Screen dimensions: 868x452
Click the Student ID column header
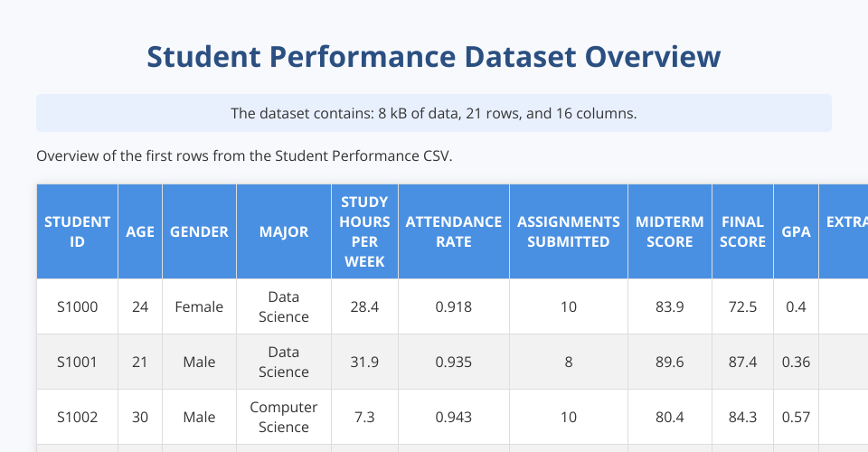click(x=77, y=231)
